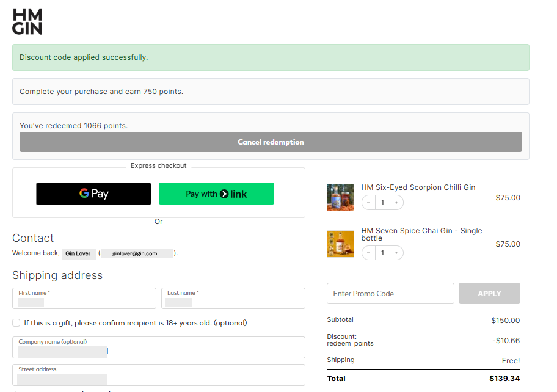Click the Scorpion Chilli Gin quantity value
Screen dimensions: 557x392
382,202
